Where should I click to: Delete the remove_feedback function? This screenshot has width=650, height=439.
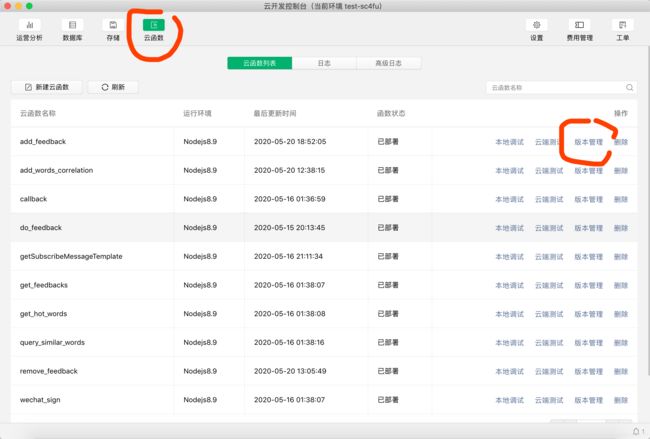(x=621, y=371)
